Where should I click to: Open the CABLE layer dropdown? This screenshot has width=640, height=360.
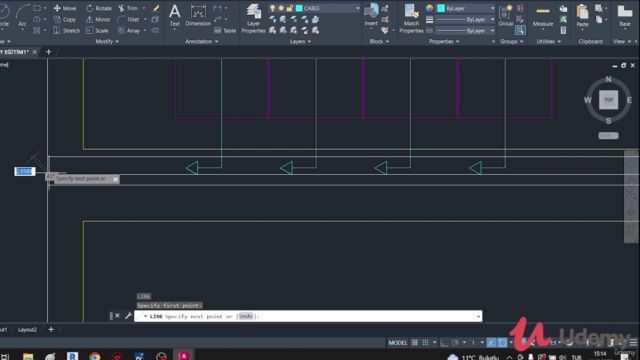[x=358, y=8]
